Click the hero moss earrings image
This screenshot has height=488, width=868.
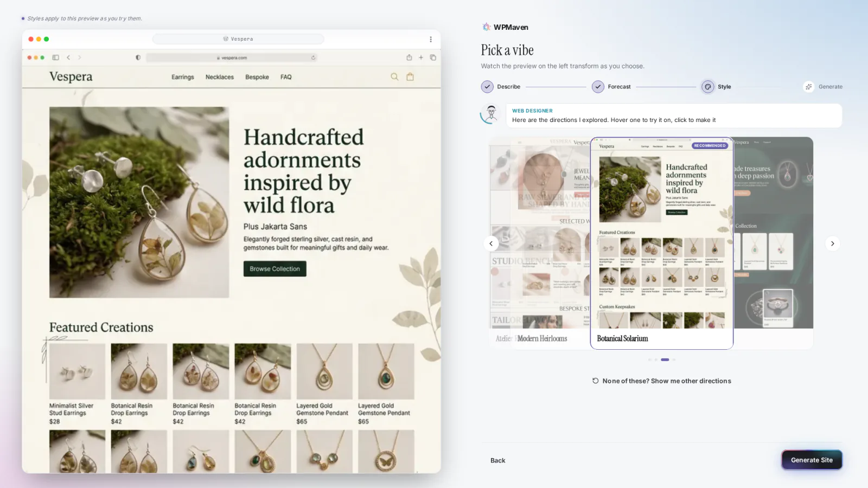coord(139,202)
